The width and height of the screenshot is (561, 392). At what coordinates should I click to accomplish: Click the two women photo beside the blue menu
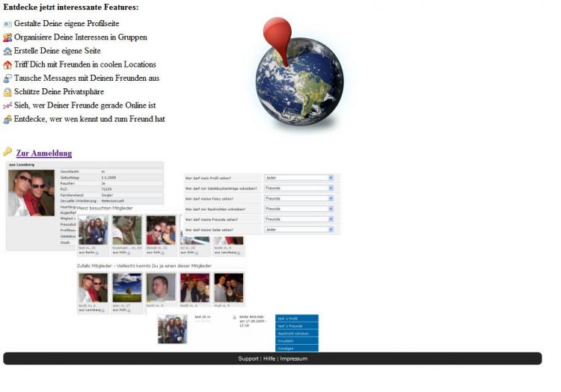(x=173, y=329)
